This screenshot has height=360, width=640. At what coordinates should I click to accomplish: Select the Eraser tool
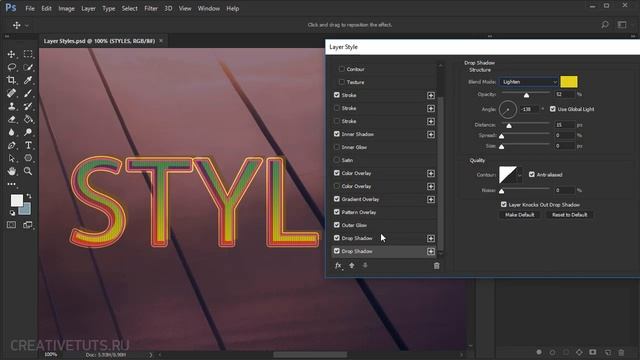11,120
